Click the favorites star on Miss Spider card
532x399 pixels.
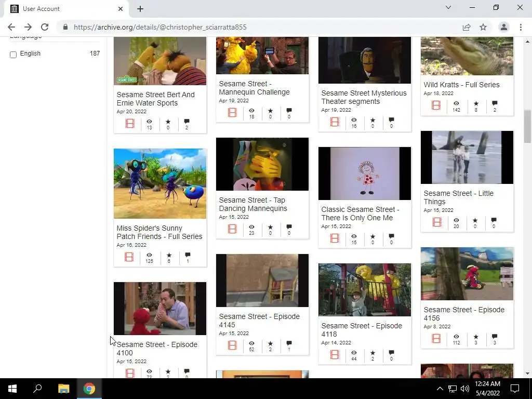(169, 255)
